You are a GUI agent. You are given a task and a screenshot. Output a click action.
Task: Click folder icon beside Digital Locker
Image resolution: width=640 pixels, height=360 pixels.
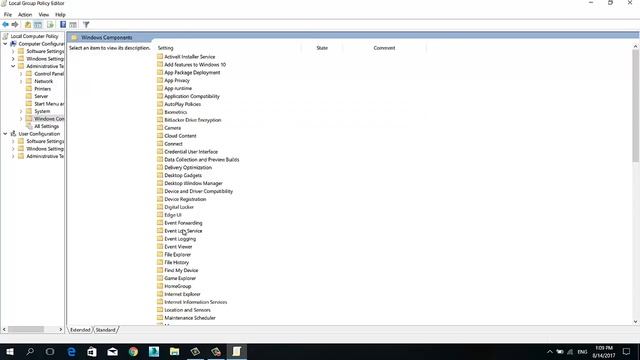point(160,207)
